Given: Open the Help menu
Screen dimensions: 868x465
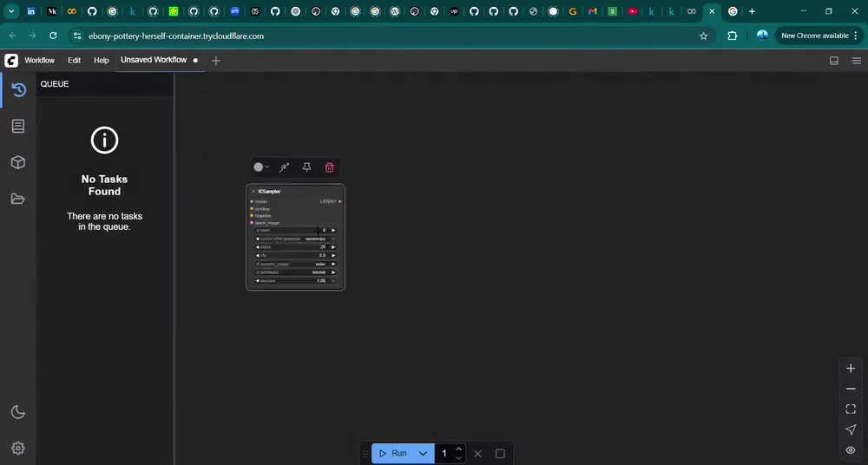Looking at the screenshot, I should [102, 61].
